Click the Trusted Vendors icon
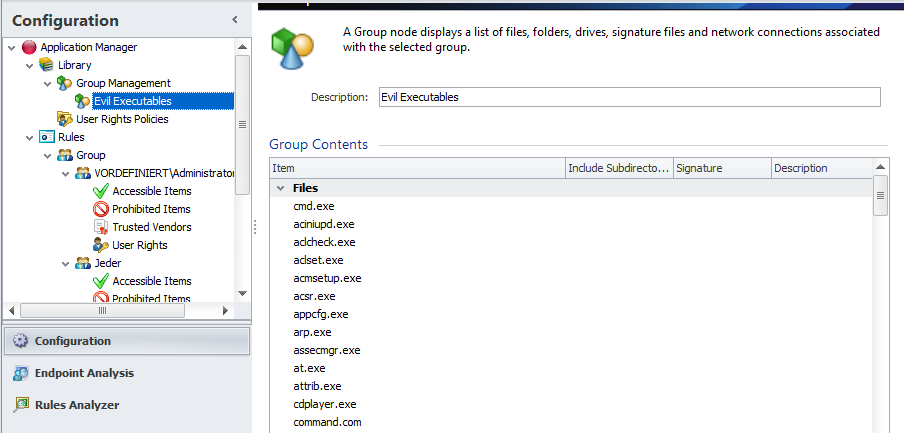Viewport: 904px width, 433px height. pyautogui.click(x=100, y=227)
